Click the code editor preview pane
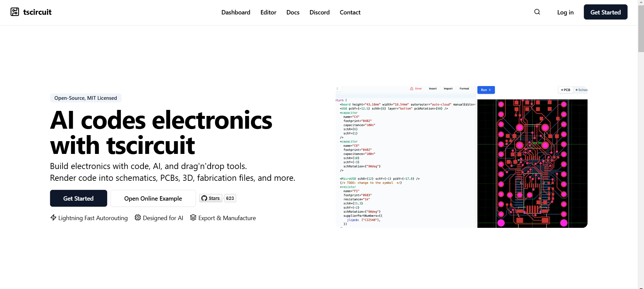 click(x=406, y=161)
